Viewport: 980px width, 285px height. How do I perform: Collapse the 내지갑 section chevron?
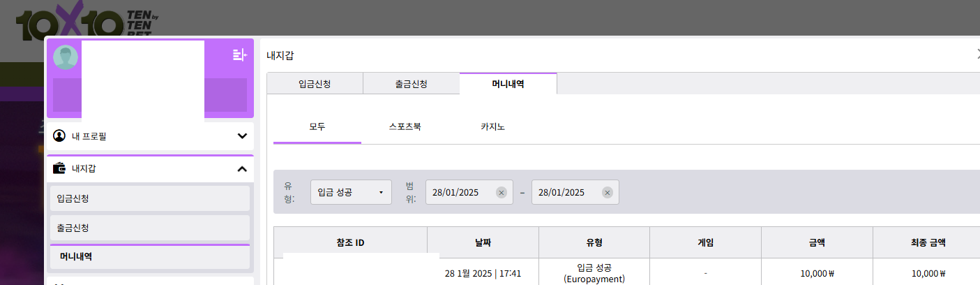pos(242,168)
